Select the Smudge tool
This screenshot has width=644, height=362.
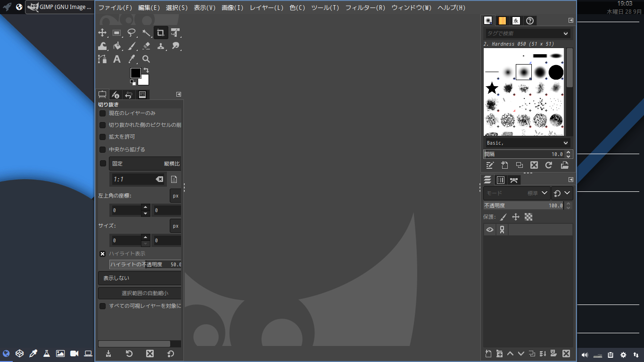(175, 46)
